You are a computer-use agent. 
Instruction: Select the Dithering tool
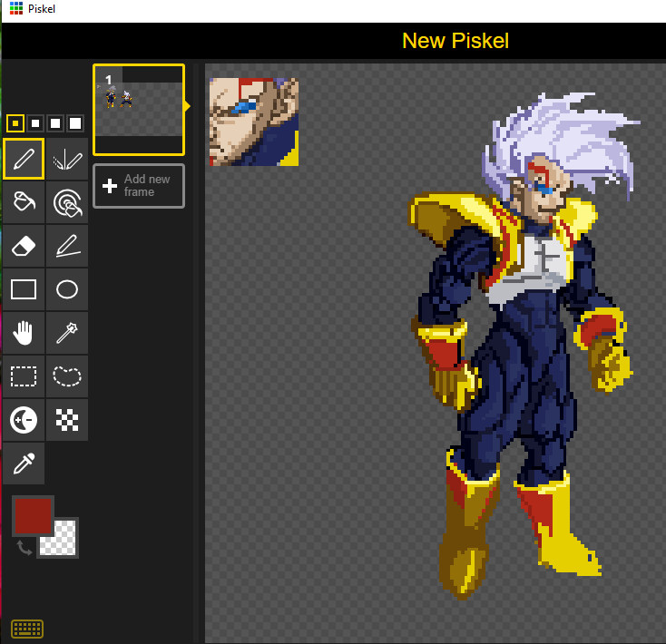point(67,420)
